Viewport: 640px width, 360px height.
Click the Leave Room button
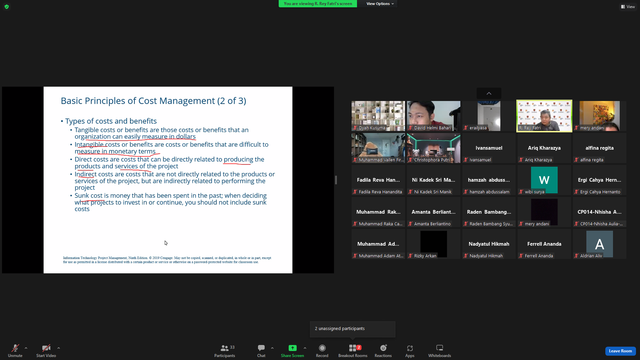coord(620,351)
